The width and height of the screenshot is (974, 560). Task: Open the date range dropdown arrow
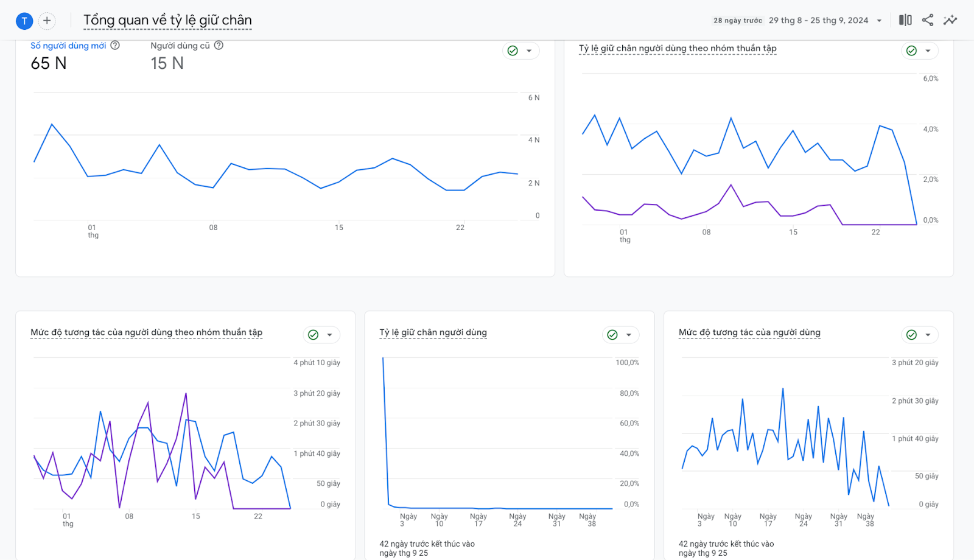pyautogui.click(x=879, y=21)
